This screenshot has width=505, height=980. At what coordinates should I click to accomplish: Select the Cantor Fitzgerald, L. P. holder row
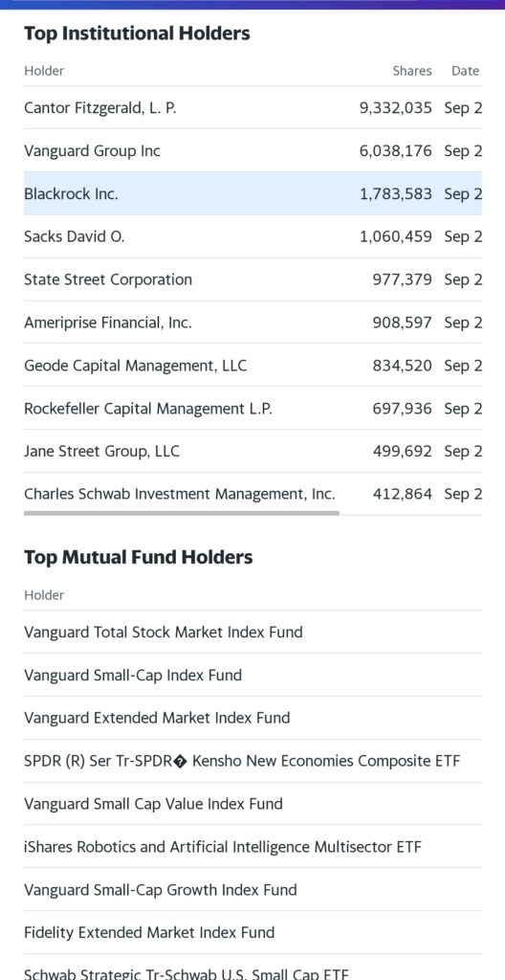coord(252,107)
